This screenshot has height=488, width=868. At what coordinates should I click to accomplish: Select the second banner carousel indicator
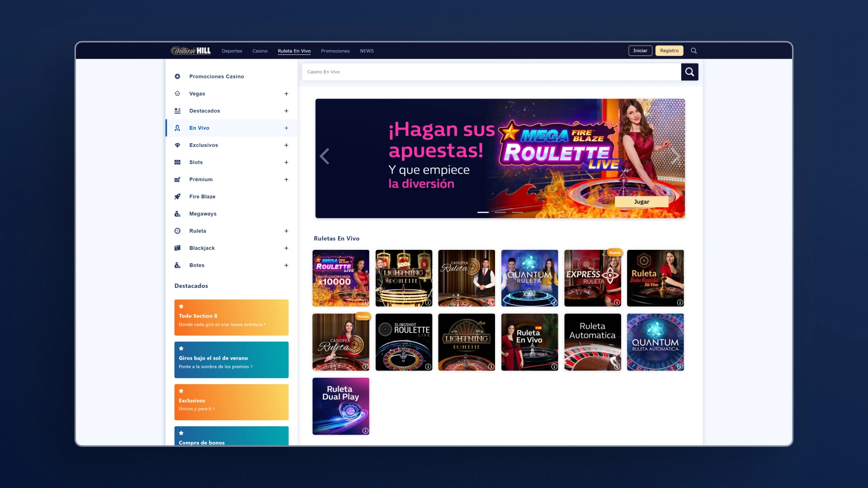[500, 212]
